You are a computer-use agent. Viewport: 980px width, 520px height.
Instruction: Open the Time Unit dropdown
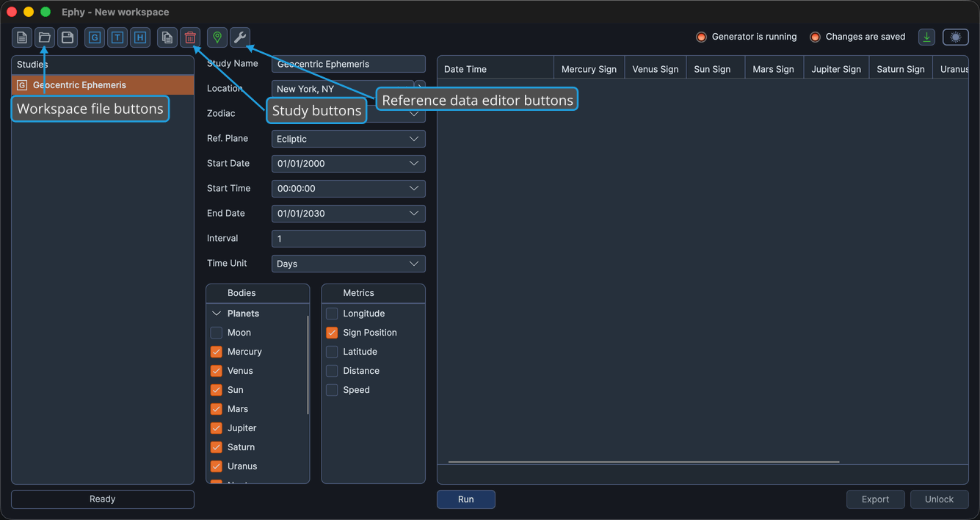348,264
